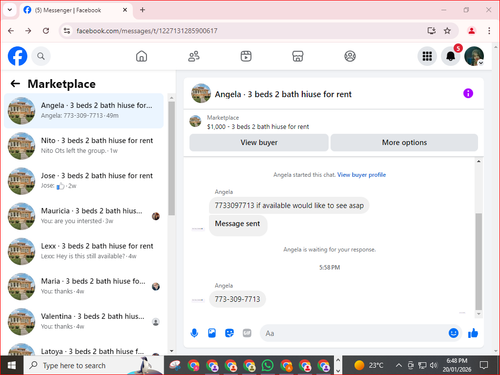Open Chrome three-dot menu

pyautogui.click(x=489, y=31)
